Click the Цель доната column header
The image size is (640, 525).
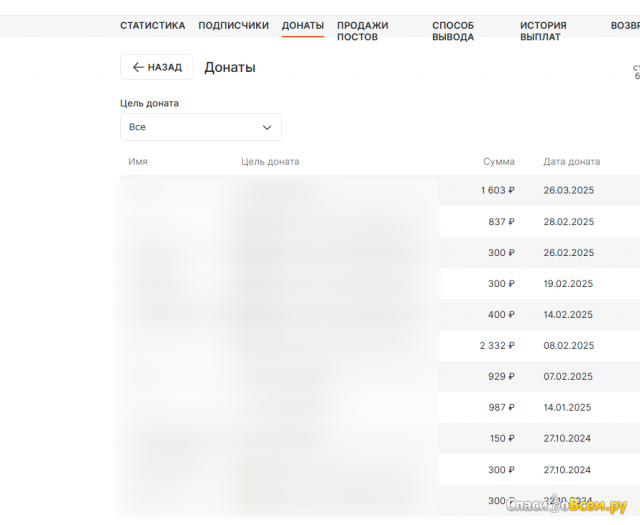pyautogui.click(x=270, y=161)
